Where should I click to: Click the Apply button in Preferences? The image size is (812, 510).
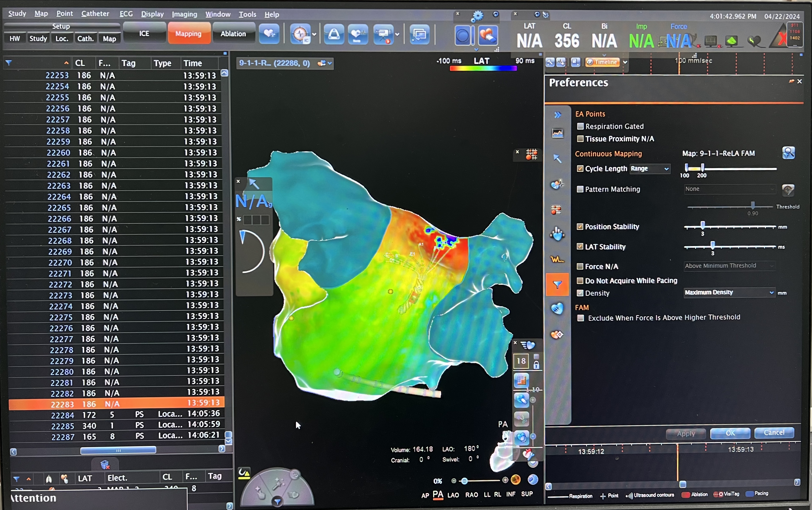[686, 434]
